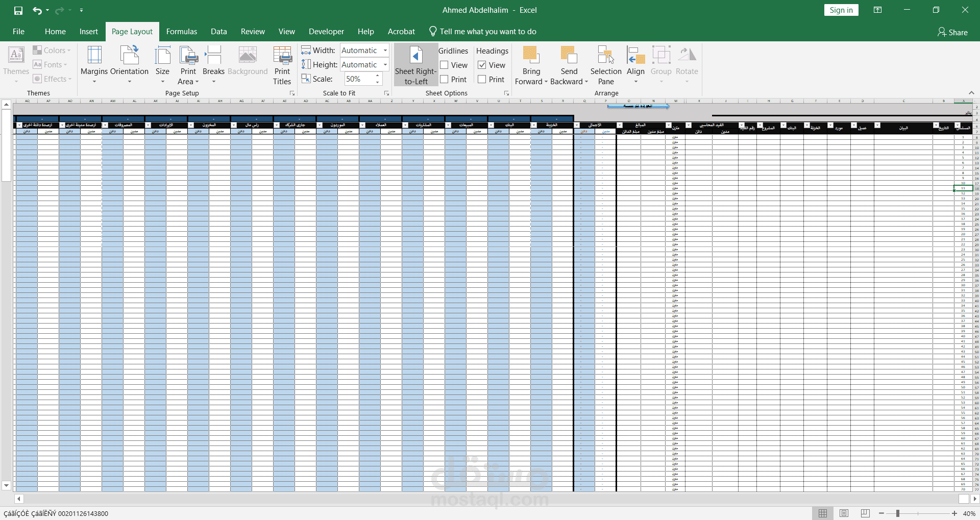Viewport: 980px width, 520px height.
Task: Open the page Orientation options
Action: pos(130,64)
